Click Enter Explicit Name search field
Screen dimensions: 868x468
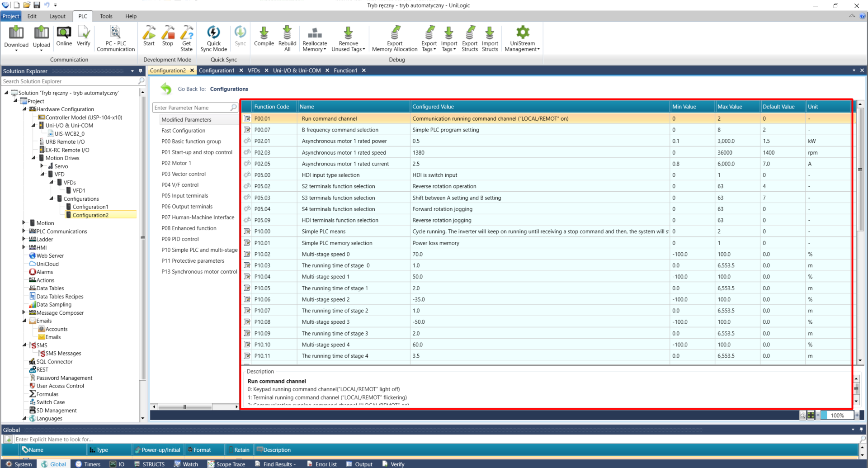click(x=436, y=439)
